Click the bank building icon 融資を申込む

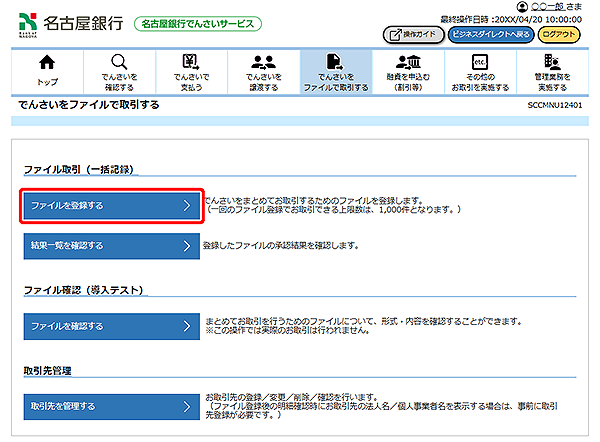coord(407,62)
